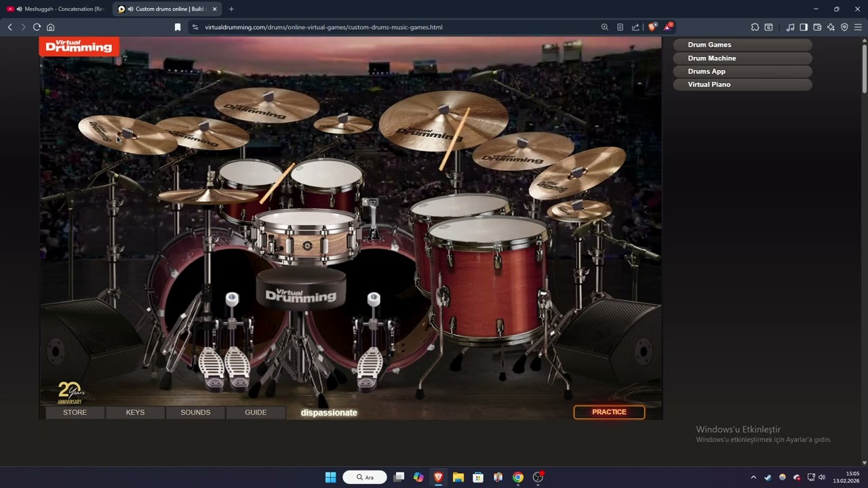Open Microsoft Store from taskbar

pos(478,477)
